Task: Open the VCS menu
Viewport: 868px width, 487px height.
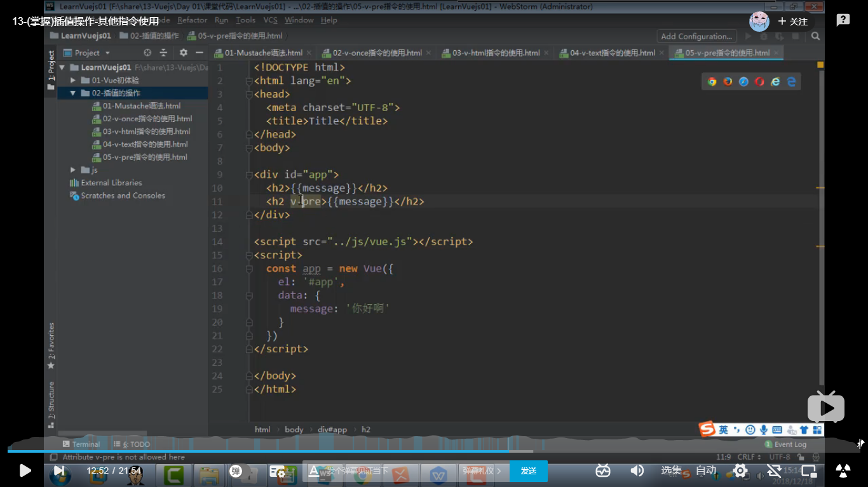Action: tap(271, 20)
